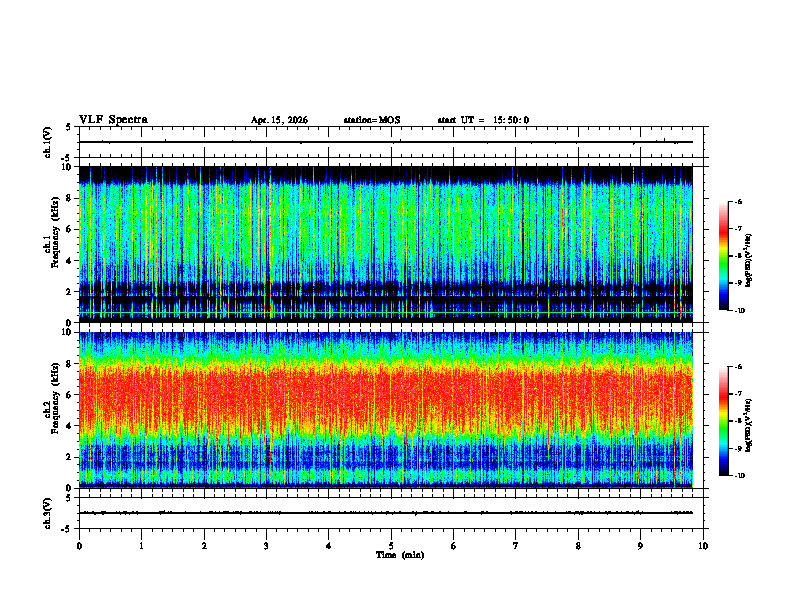Screen dimensions: 792x612
Task: Click the -10 value on ch.1 colorbar
Action: click(x=740, y=311)
